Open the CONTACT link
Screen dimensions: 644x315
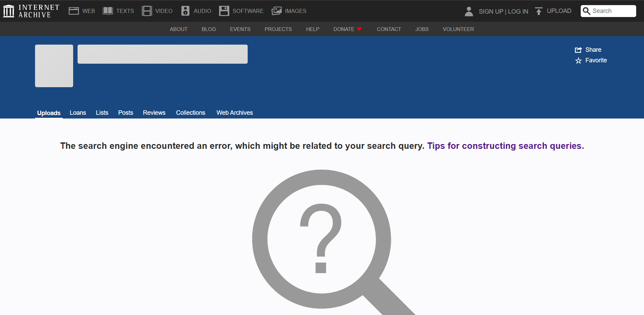point(389,29)
